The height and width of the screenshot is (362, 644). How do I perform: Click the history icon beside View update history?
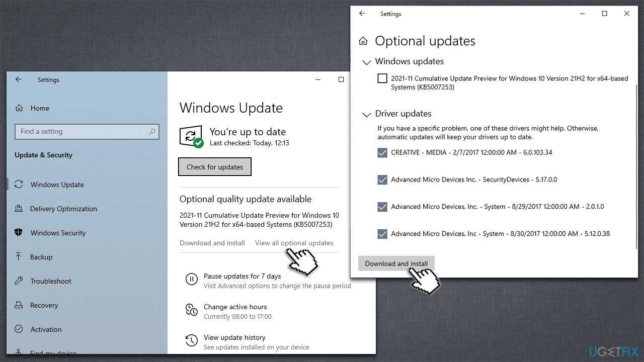[192, 340]
